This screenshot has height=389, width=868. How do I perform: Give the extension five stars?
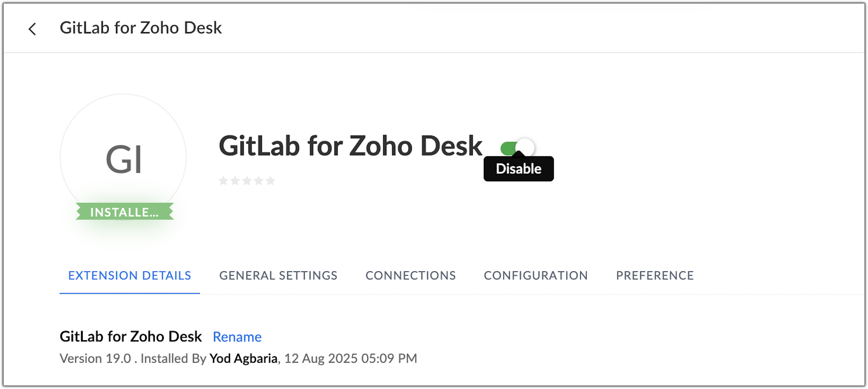click(270, 181)
